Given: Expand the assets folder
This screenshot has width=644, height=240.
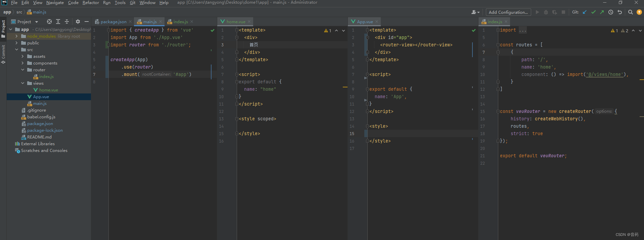Looking at the screenshot, I should tap(22, 56).
